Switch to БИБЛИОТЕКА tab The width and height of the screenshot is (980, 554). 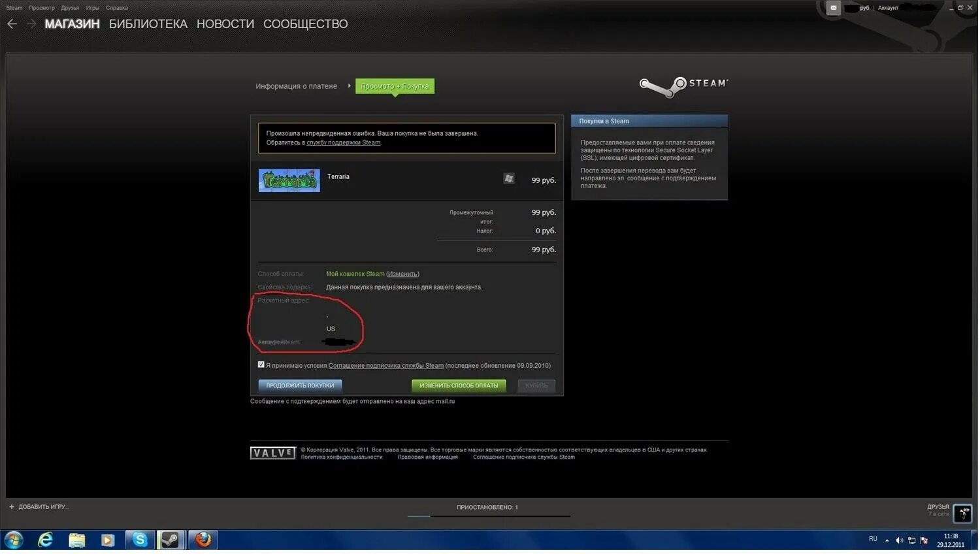coord(148,24)
